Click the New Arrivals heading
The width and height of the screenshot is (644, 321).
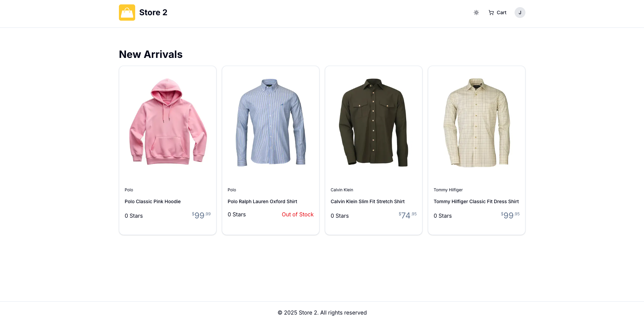[151, 54]
